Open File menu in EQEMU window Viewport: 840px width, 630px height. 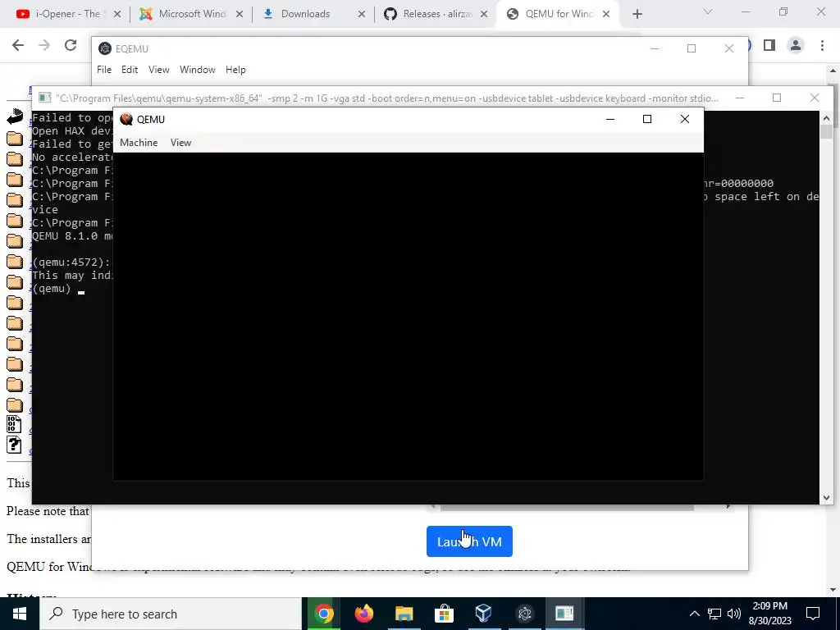click(x=104, y=70)
